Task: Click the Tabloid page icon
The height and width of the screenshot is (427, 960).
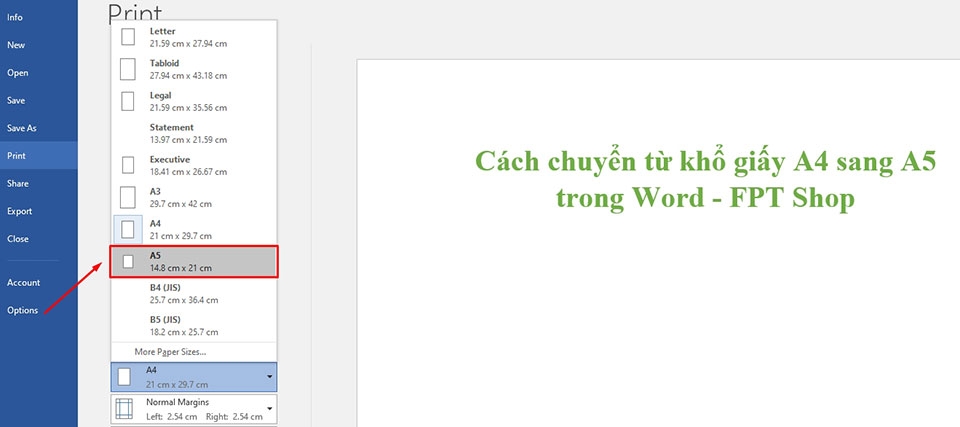Action: [x=128, y=69]
